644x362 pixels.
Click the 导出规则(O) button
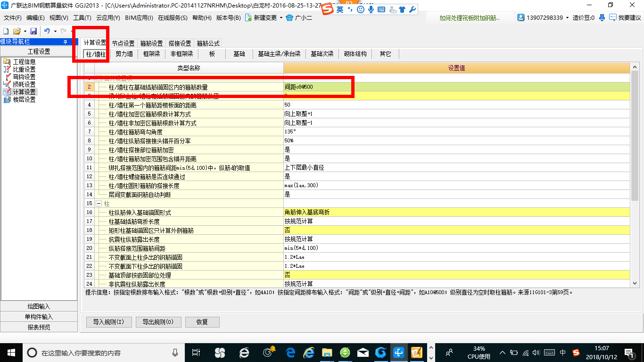tap(158, 322)
